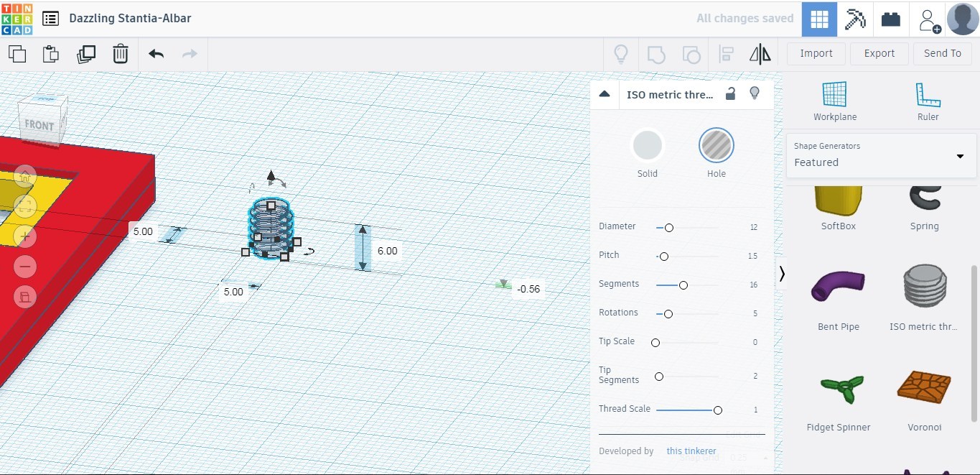Click Fit all in view icon
Viewport: 980px width, 475px height.
click(x=25, y=206)
